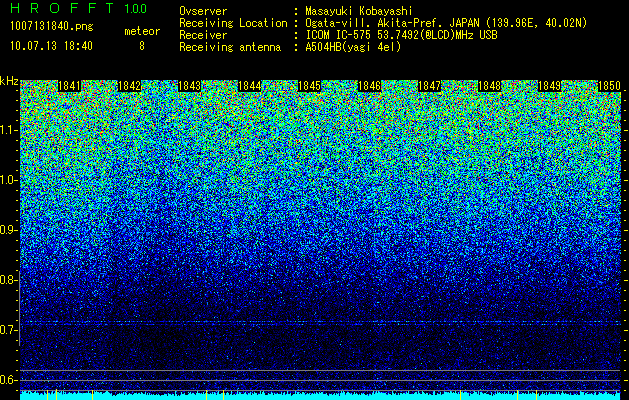This screenshot has height=400, width=629.
Task: Click the 0.9 frequency axis label
Action: tap(8, 230)
